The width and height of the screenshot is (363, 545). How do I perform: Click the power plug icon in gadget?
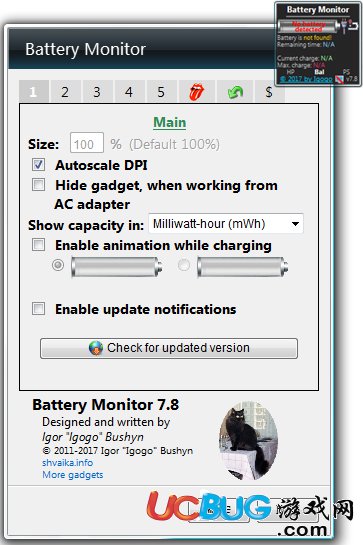(344, 26)
